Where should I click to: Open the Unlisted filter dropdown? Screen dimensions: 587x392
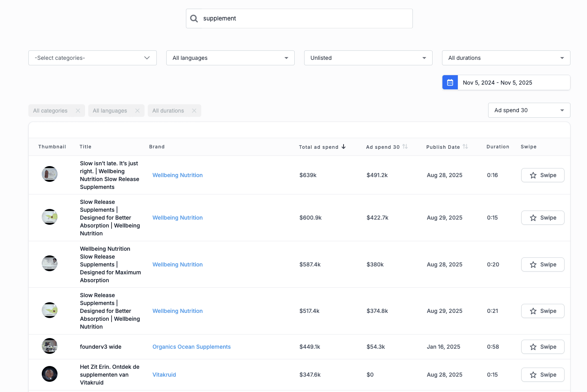368,58
